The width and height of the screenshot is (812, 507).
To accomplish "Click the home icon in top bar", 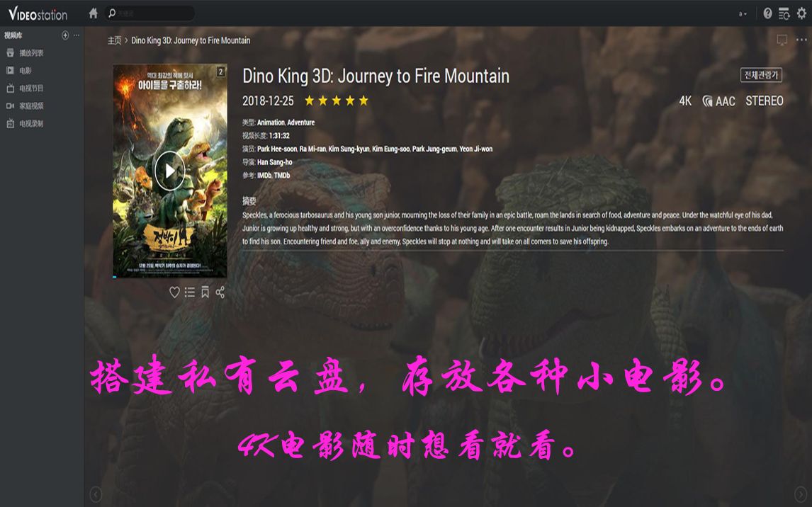I will [x=94, y=13].
